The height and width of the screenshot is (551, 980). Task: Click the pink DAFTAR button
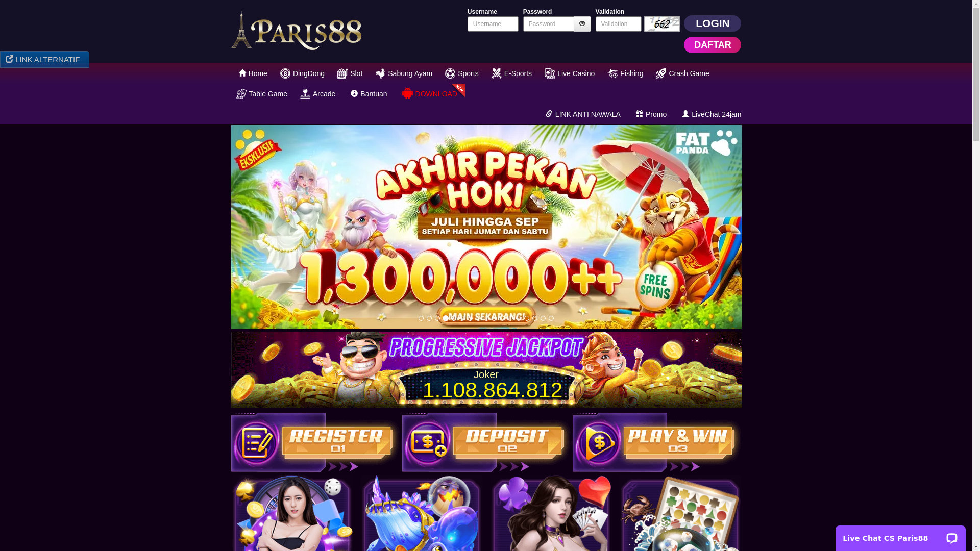tap(713, 45)
